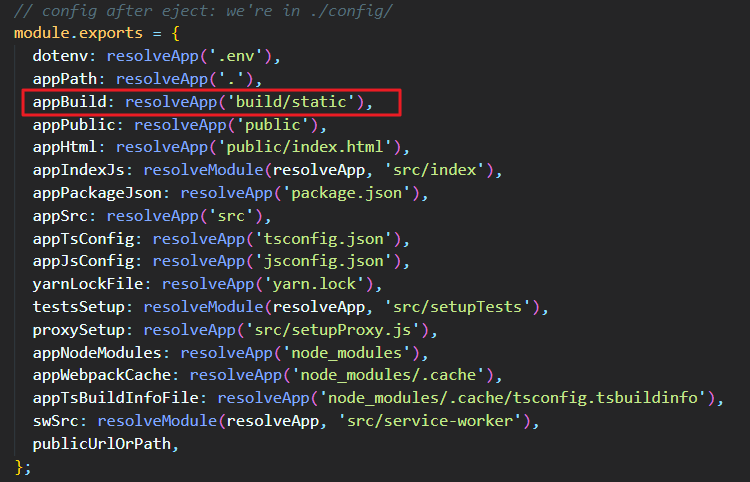
Task: Click the 'node_modules/.cache/tsconfig.tsbuildinfo' string
Action: tap(512, 398)
